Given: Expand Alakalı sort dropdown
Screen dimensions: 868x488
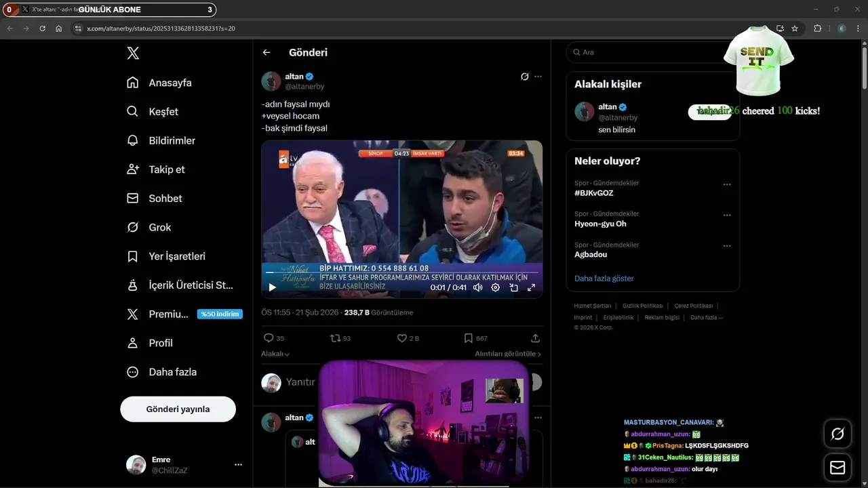Looking at the screenshot, I should click(275, 354).
